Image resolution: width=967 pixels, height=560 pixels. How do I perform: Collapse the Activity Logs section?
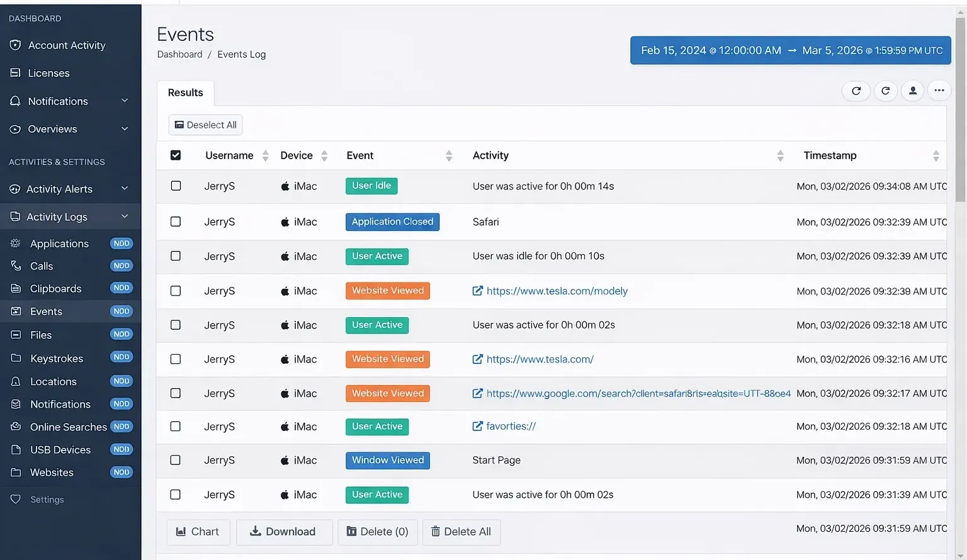click(124, 216)
